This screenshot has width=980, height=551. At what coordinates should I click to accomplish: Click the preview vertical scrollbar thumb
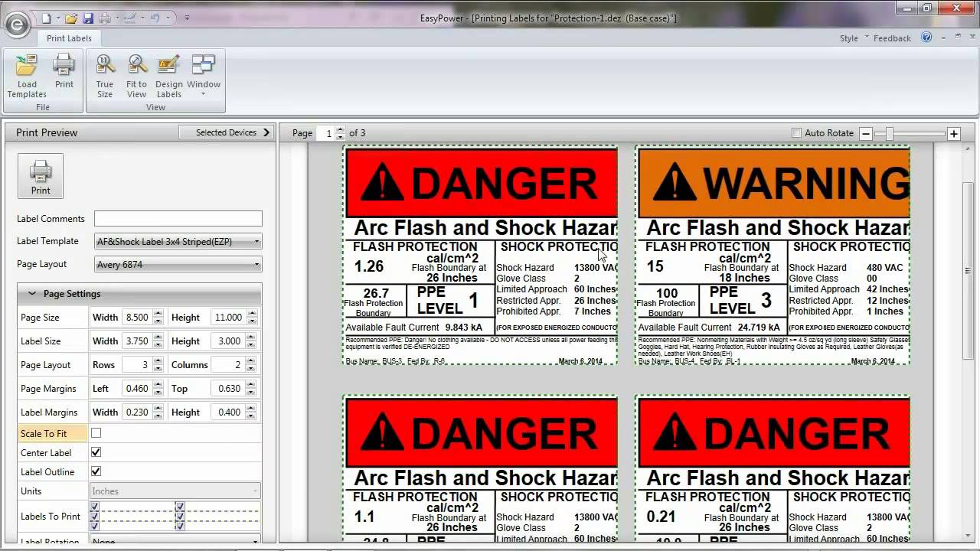tap(968, 272)
